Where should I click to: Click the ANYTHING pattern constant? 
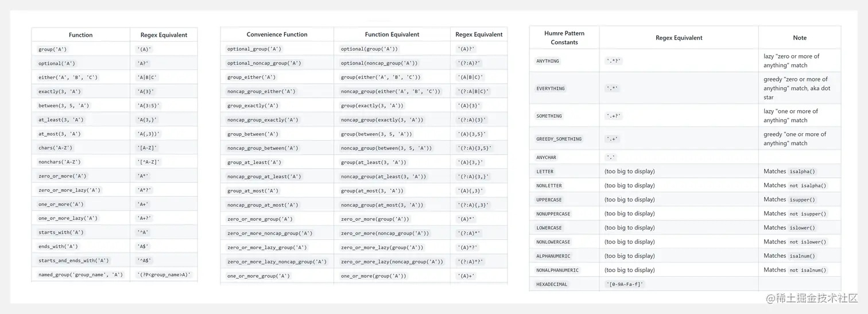click(548, 61)
